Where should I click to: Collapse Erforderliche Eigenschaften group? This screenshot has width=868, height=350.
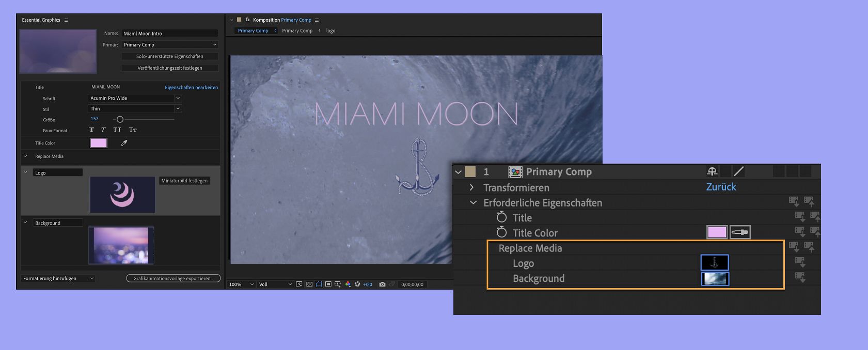pyautogui.click(x=473, y=203)
